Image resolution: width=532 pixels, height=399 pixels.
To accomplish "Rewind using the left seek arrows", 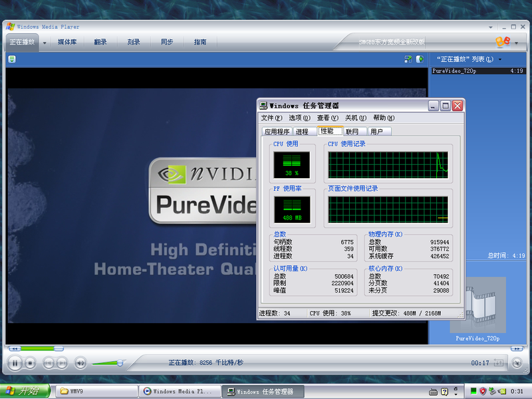I will [x=15, y=348].
